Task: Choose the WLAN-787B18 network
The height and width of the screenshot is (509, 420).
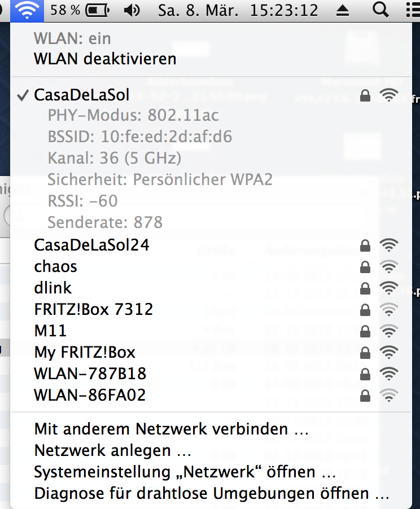Action: [x=211, y=374]
